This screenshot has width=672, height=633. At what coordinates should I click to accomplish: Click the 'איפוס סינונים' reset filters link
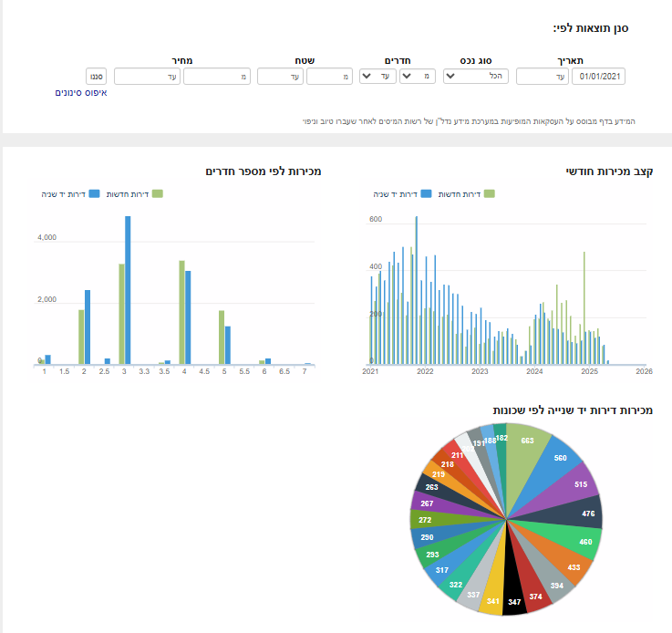click(81, 93)
